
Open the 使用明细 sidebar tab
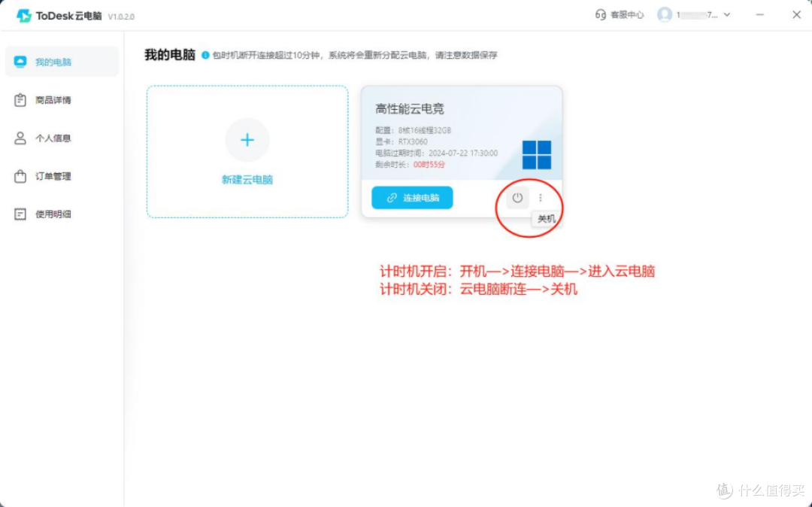tap(62, 214)
